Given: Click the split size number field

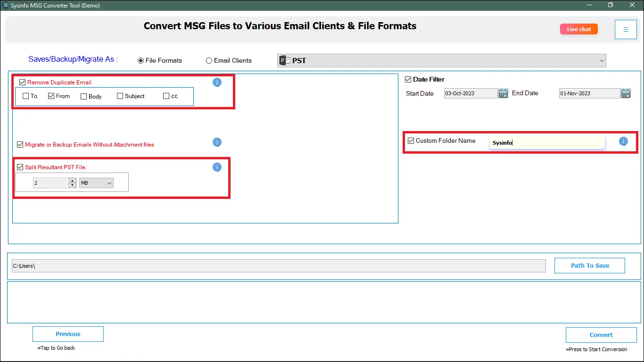Looking at the screenshot, I should pyautogui.click(x=51, y=183).
